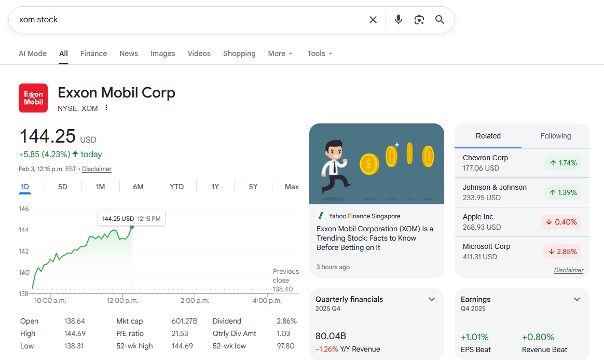Open the Following tab in stocks panel
Image resolution: width=604 pixels, height=364 pixels.
[555, 136]
